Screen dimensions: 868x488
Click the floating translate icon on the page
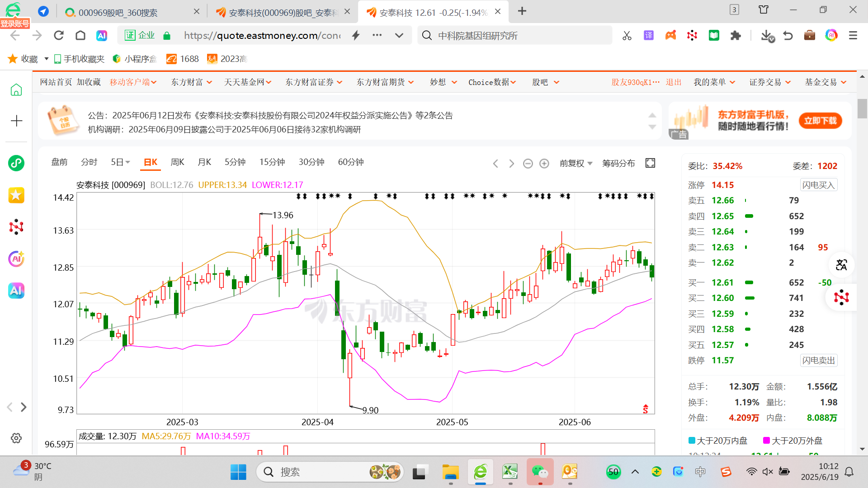(x=841, y=265)
